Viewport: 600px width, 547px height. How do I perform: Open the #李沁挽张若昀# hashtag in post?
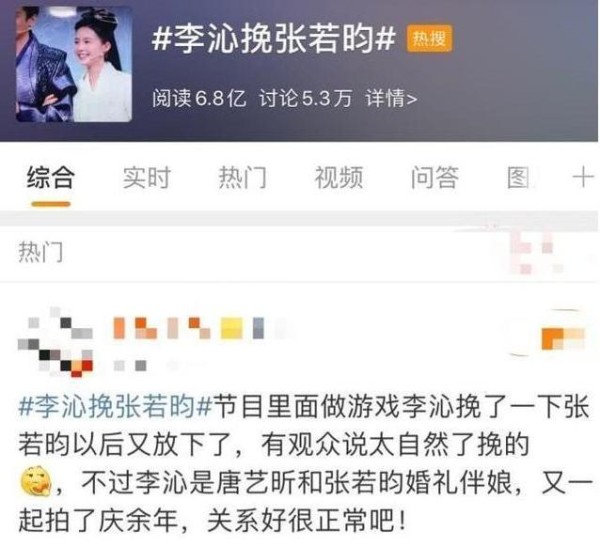115,406
